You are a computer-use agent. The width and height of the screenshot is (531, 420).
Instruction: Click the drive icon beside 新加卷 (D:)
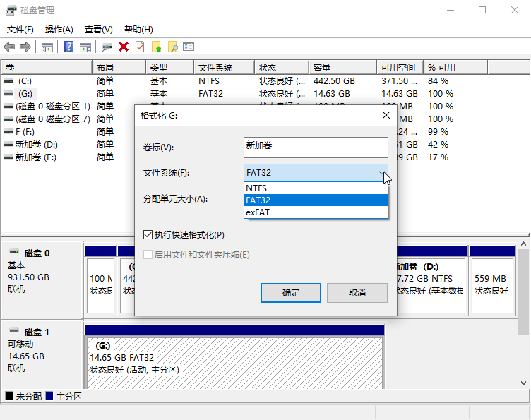(x=8, y=145)
